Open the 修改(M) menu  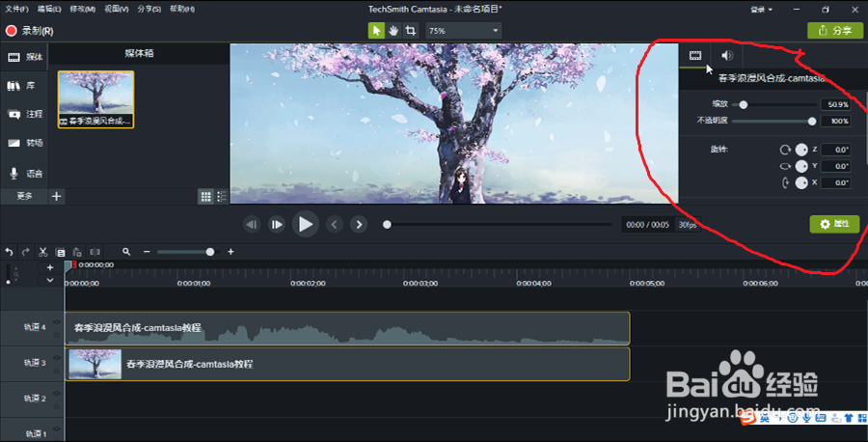pos(83,9)
